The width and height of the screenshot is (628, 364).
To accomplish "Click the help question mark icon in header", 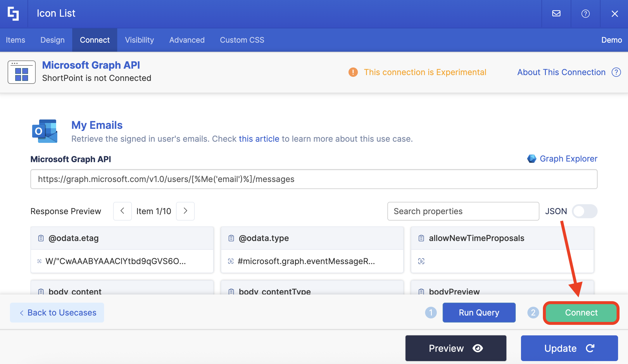I will pos(585,13).
